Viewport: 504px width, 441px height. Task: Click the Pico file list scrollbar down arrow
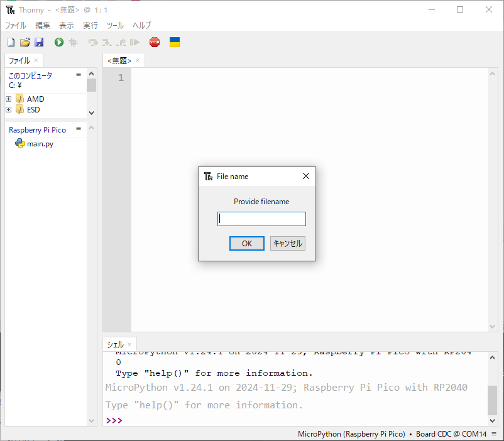click(91, 421)
